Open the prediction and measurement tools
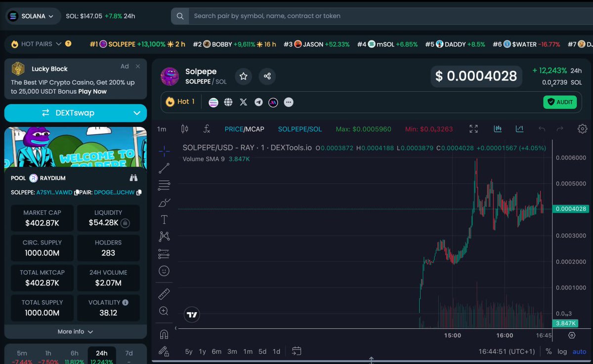The height and width of the screenshot is (364, 593). (164, 254)
